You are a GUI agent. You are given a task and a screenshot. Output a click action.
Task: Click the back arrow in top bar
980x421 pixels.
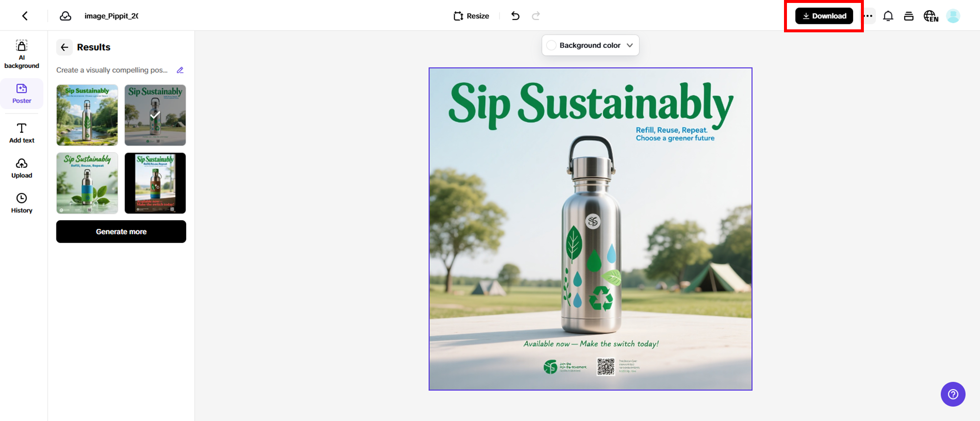pyautogui.click(x=25, y=16)
